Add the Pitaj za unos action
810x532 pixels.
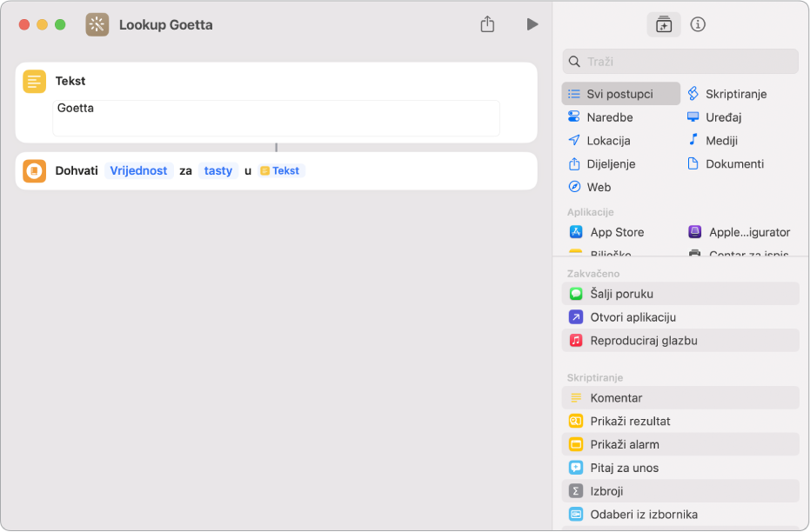(680, 468)
